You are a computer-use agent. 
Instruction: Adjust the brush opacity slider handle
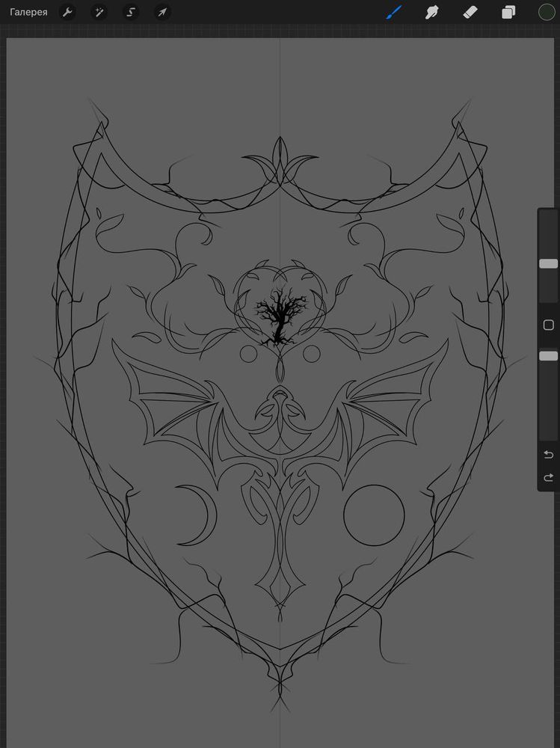click(549, 356)
